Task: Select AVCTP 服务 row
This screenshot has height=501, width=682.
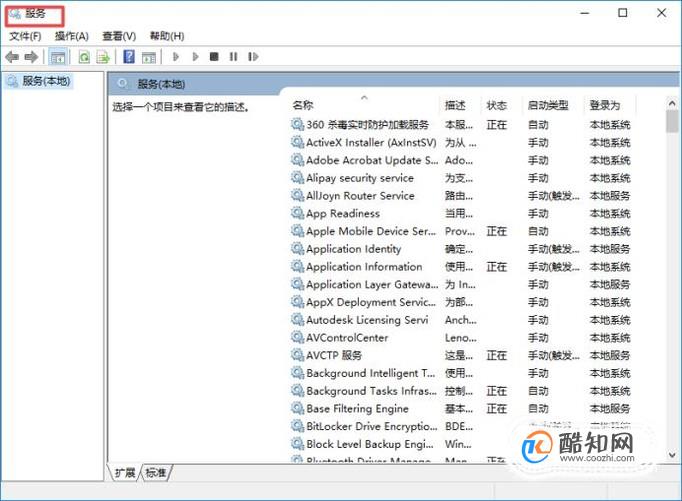Action: [x=461, y=355]
